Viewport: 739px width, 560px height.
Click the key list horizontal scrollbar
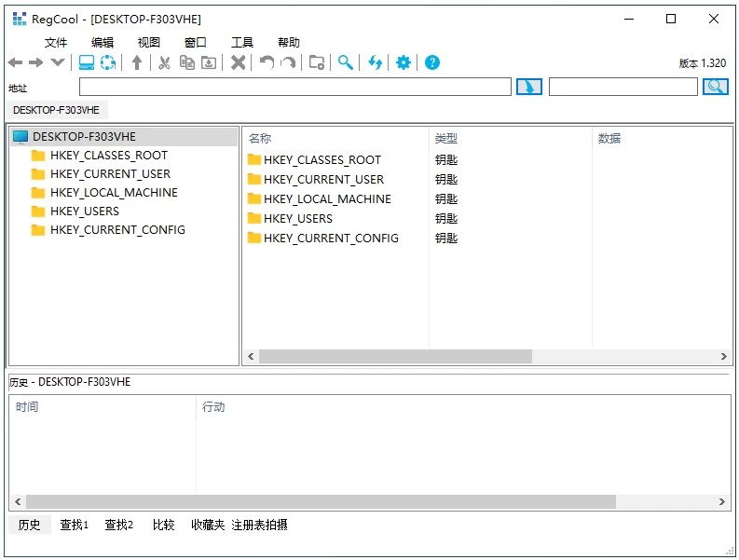[x=395, y=357]
